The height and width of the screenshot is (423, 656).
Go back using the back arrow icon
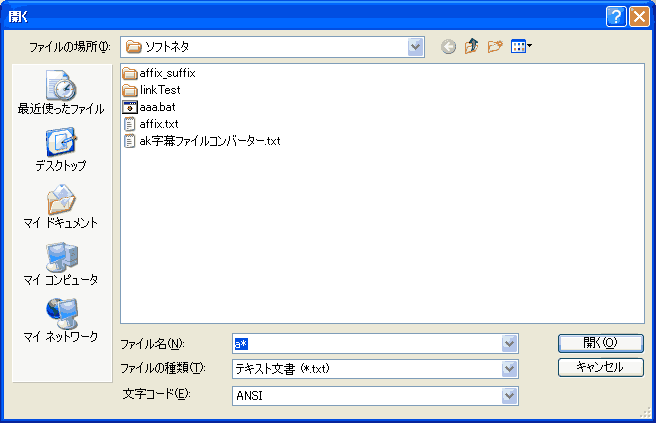point(448,46)
